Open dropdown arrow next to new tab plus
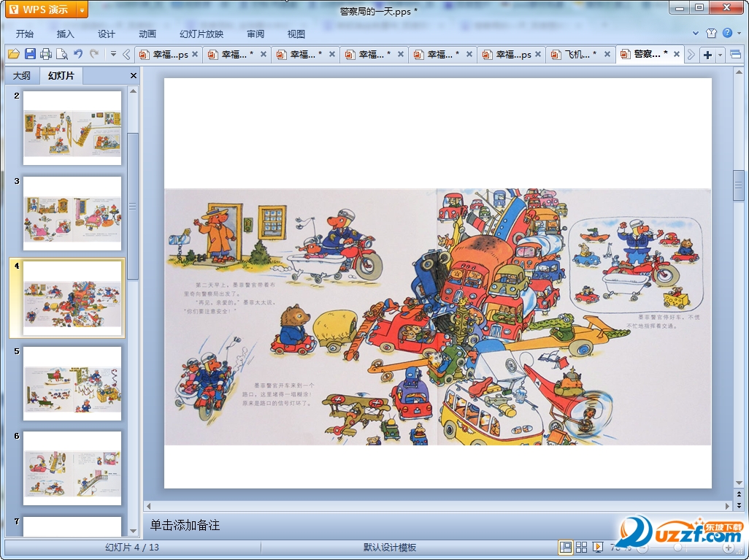The image size is (749, 560). pyautogui.click(x=720, y=55)
